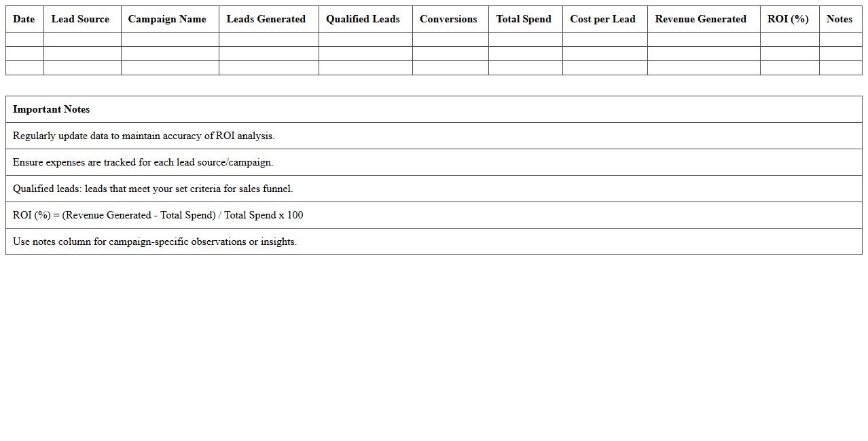The width and height of the screenshot is (868, 441).
Task: Click the Important Notes section header
Action: (x=51, y=109)
